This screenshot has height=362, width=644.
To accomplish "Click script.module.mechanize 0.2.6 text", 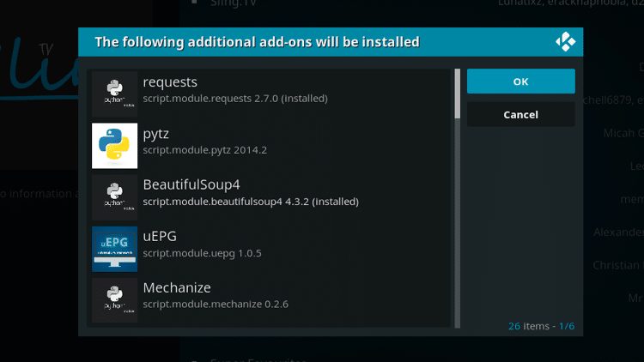I will 216,305.
